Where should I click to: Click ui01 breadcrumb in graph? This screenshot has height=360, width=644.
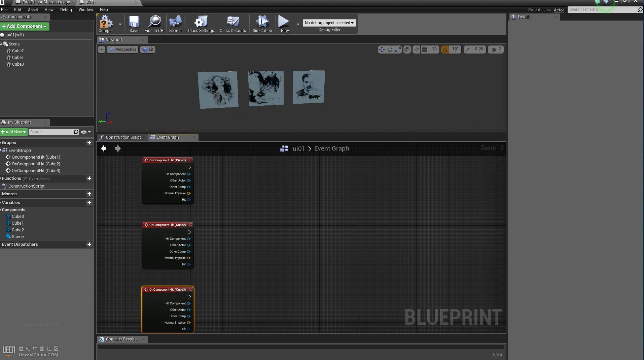click(299, 149)
